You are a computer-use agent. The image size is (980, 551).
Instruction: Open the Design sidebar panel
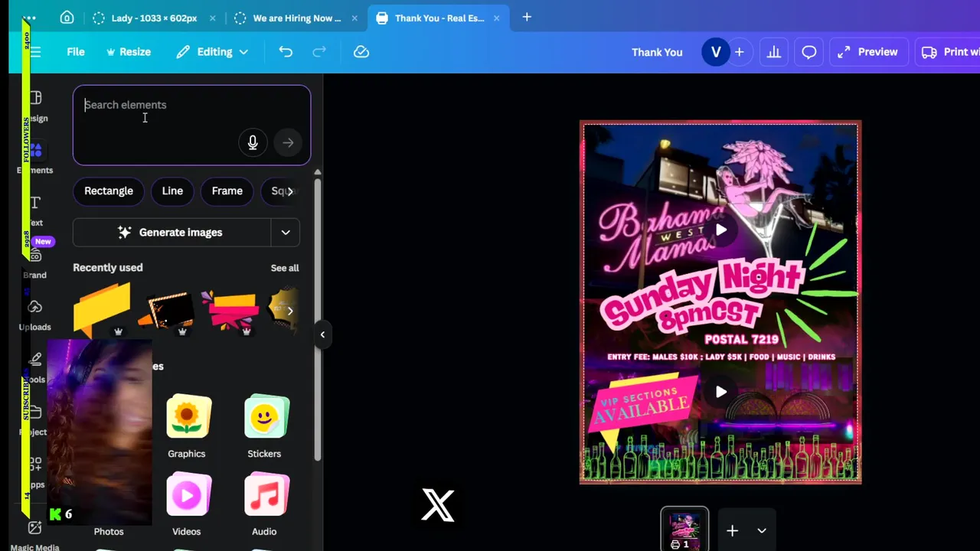point(34,106)
